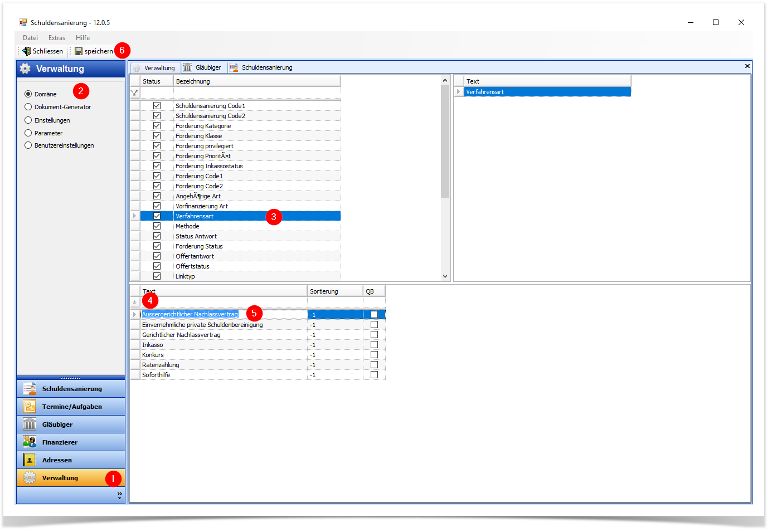This screenshot has height=532, width=772.
Task: Click scroll-down arrow of Bezeichnung list
Action: [445, 276]
